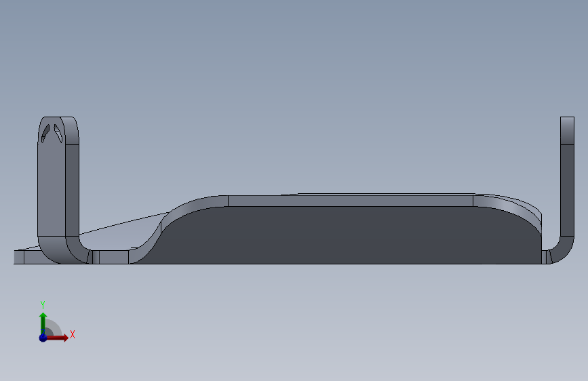Click the blue Z axis ball of the triad

click(x=43, y=338)
